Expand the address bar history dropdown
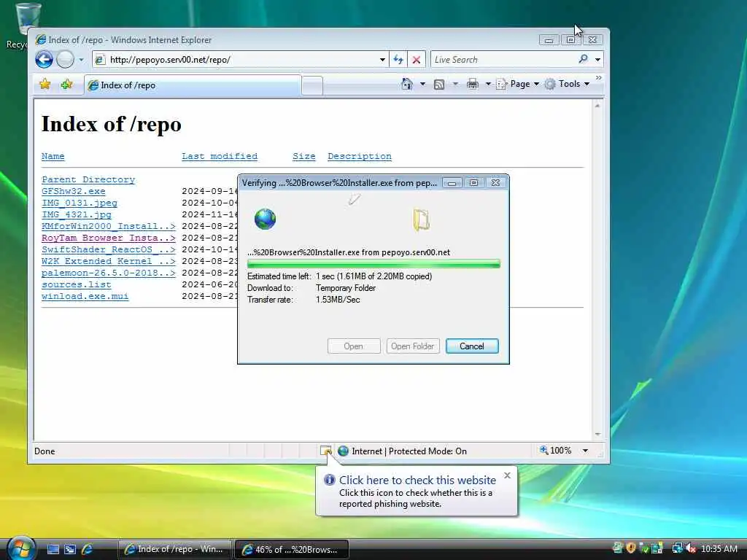This screenshot has width=747, height=560. pyautogui.click(x=382, y=60)
